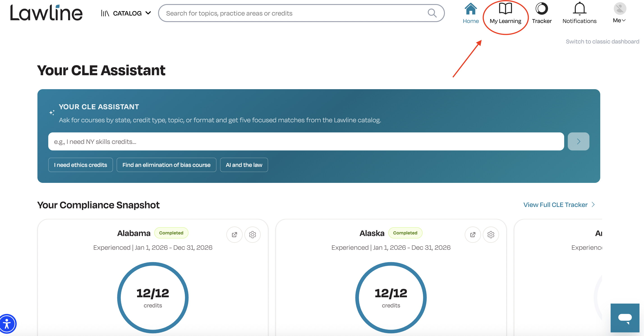Click the 'Your CLE Assistant' page heading
The height and width of the screenshot is (336, 644).
click(x=101, y=70)
